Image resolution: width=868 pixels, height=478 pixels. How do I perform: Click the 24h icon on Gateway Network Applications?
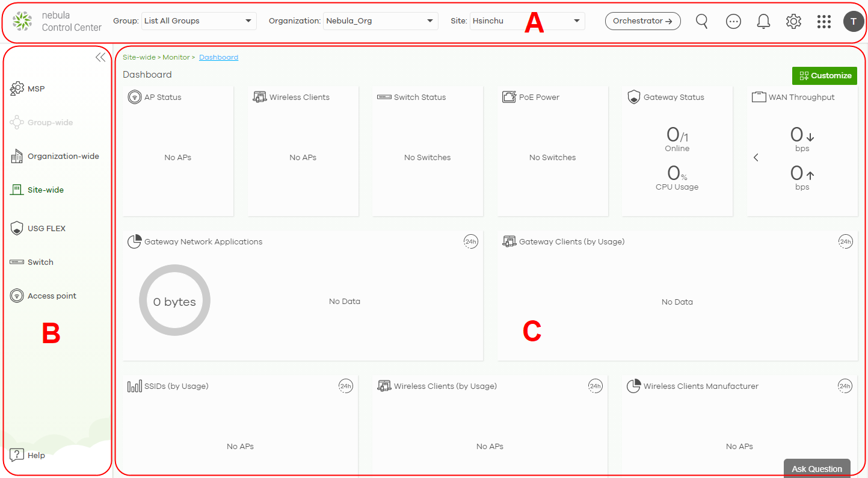click(x=470, y=242)
